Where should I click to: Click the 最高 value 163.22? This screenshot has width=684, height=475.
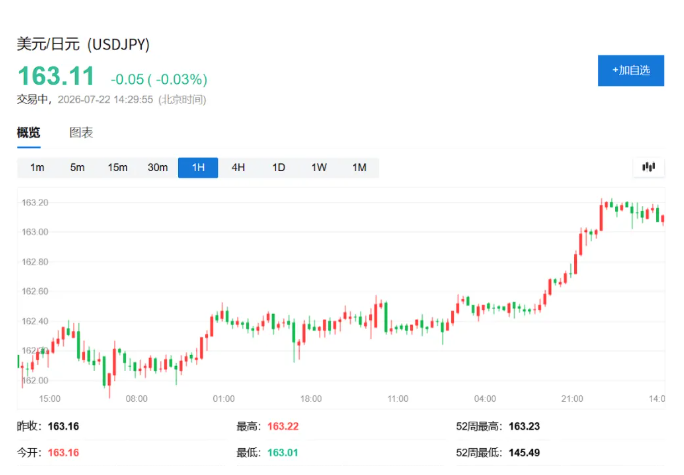pyautogui.click(x=283, y=426)
